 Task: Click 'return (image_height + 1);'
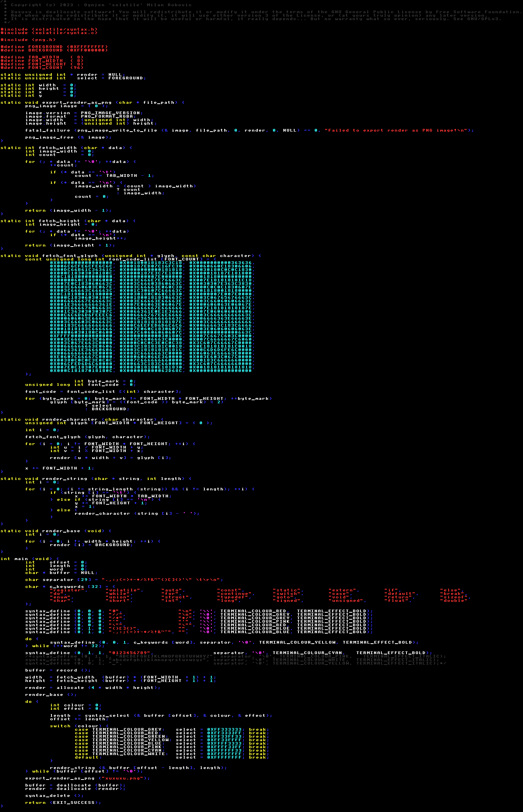(70, 245)
